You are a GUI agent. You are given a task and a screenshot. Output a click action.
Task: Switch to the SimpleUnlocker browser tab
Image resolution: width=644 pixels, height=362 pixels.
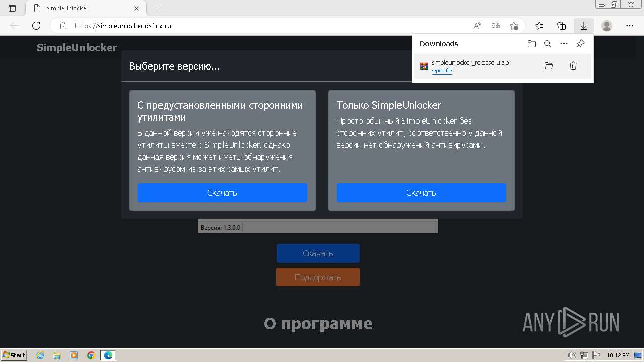pos(85,8)
